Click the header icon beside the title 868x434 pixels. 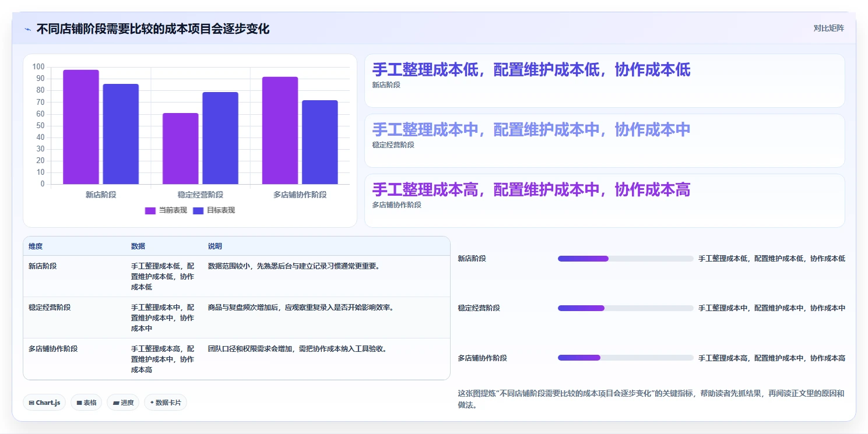pyautogui.click(x=27, y=29)
